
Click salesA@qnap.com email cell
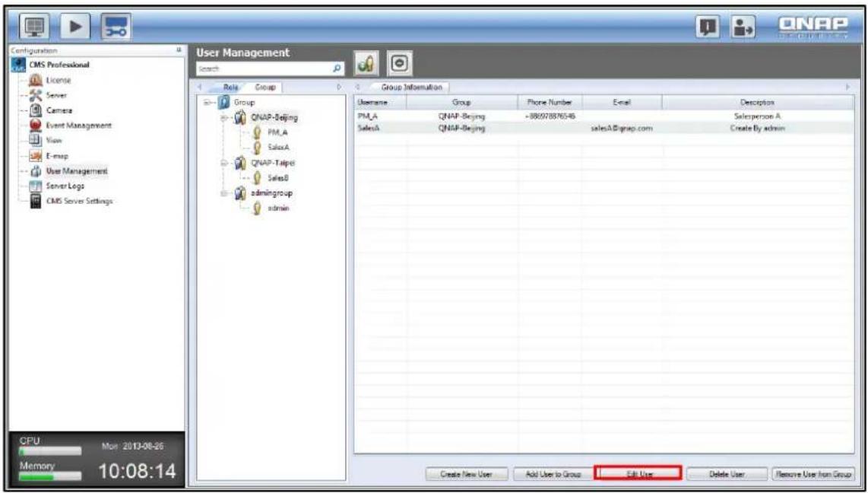(x=622, y=128)
